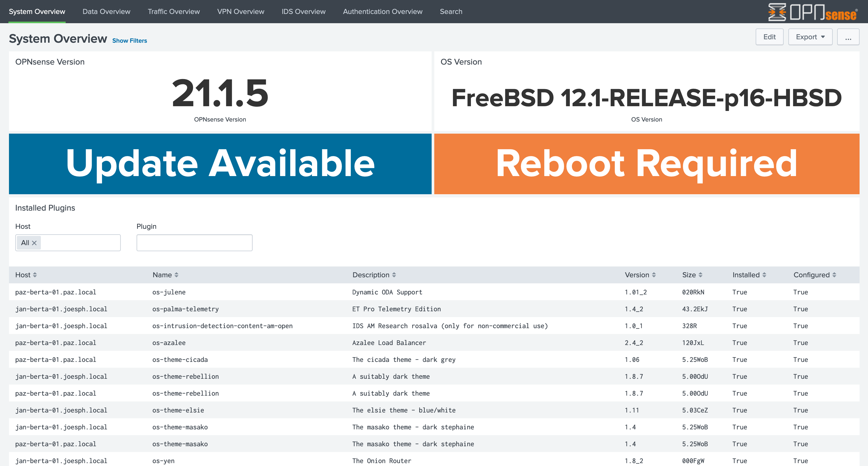The width and height of the screenshot is (868, 466).
Task: Switch to Data Overview tab
Action: 107,11
